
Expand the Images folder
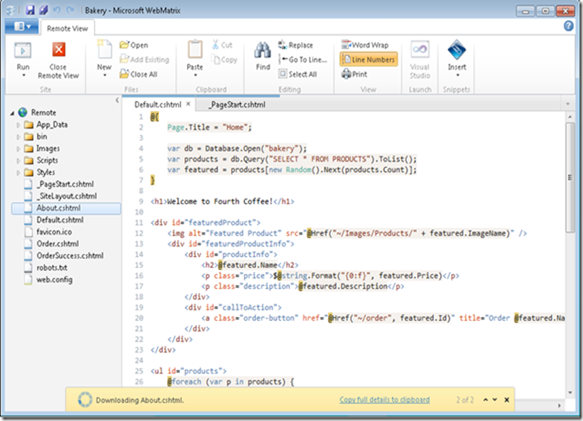coord(18,149)
